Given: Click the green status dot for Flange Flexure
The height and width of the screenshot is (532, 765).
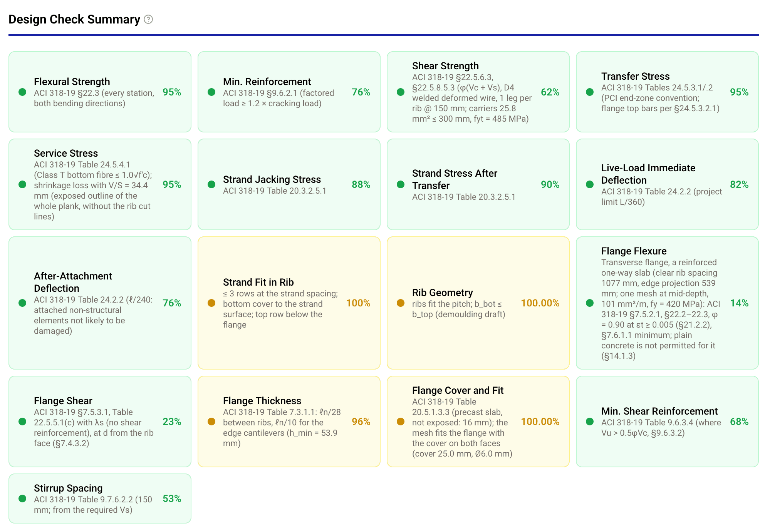Looking at the screenshot, I should [x=590, y=303].
